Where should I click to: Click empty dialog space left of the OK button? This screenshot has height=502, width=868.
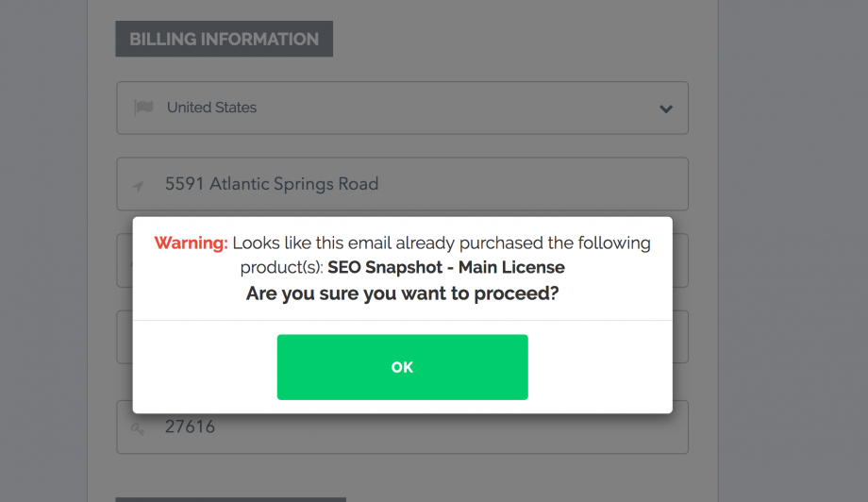(x=204, y=367)
